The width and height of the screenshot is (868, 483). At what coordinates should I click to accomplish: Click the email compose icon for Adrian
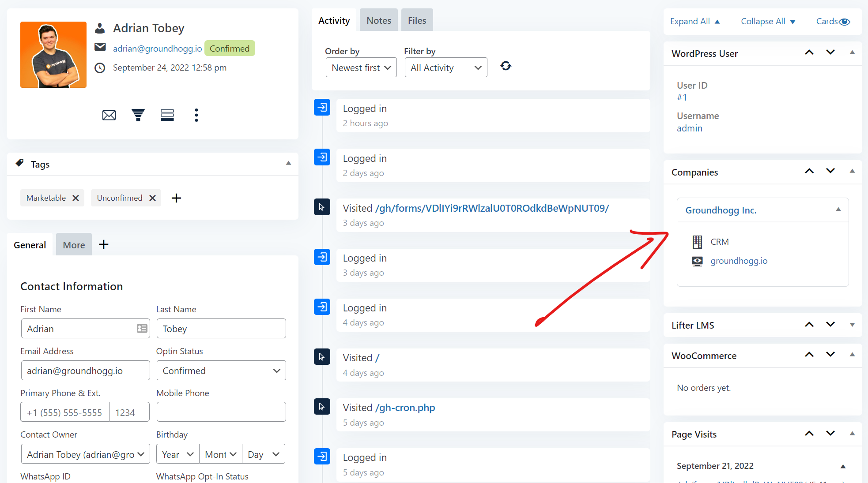tap(109, 115)
